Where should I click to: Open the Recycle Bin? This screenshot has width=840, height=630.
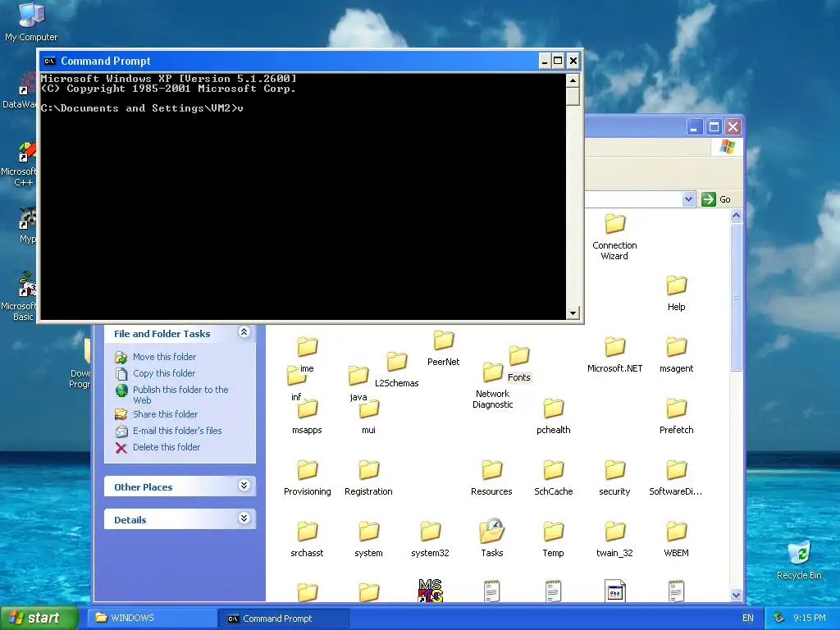coord(799,560)
